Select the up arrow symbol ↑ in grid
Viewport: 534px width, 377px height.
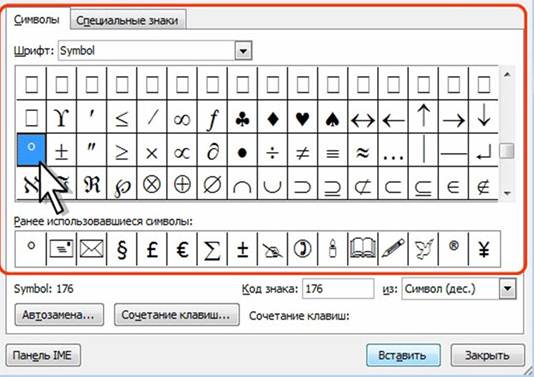tap(423, 117)
